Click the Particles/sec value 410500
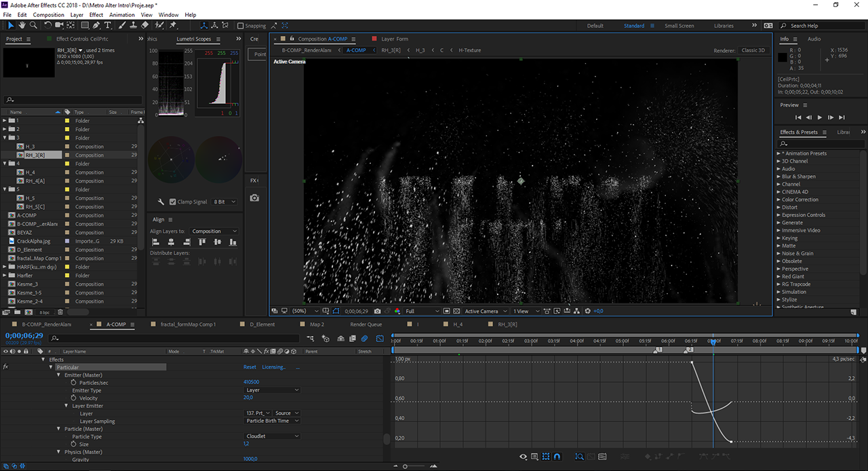Screen dimensions: 868x471 [251, 382]
